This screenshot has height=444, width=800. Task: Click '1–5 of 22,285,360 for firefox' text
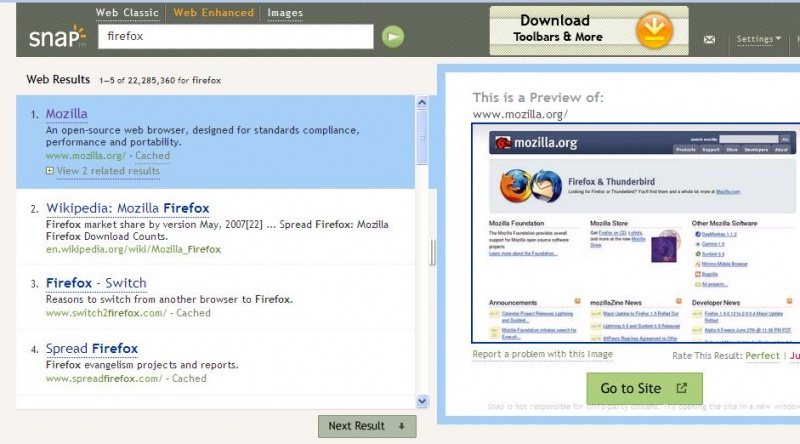[x=160, y=81]
